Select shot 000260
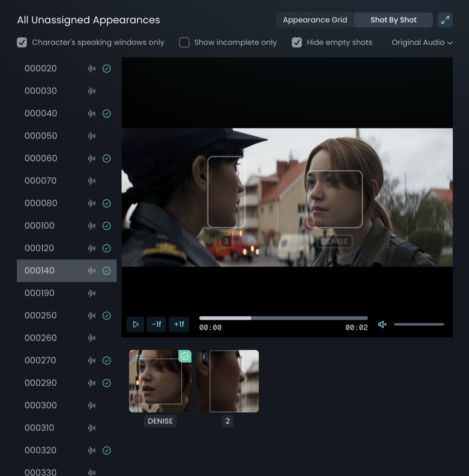The image size is (469, 476). pos(66,338)
